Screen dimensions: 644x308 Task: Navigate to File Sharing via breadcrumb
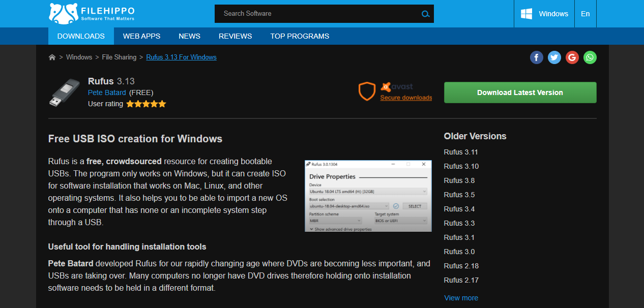tap(119, 57)
